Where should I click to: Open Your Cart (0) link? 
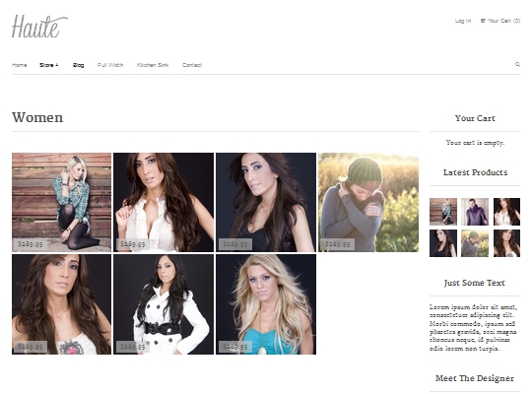(500, 21)
